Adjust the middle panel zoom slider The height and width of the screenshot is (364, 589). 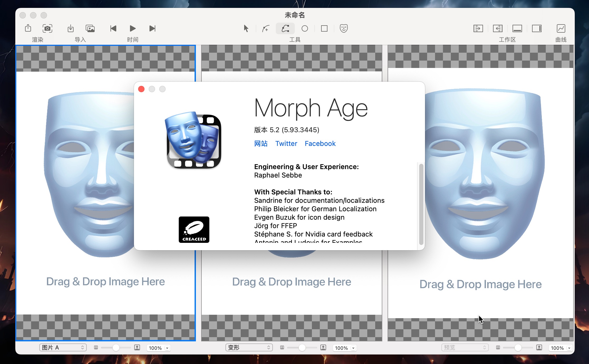click(x=302, y=348)
